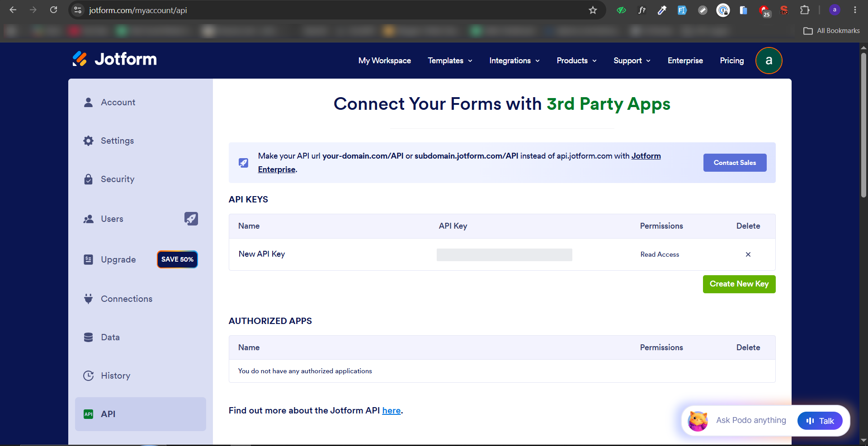Image resolution: width=868 pixels, height=446 pixels.
Task: Click the Podo cat avatar
Action: coord(698,421)
